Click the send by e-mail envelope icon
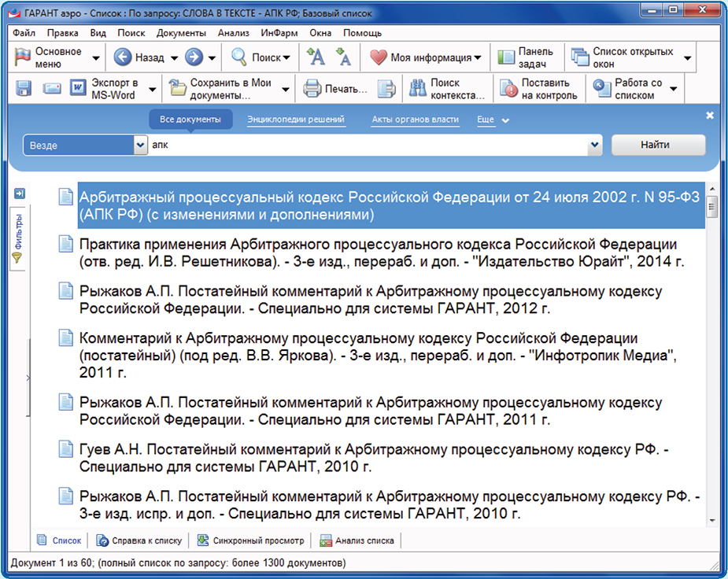Screen dimensions: 728x579 coord(52,89)
